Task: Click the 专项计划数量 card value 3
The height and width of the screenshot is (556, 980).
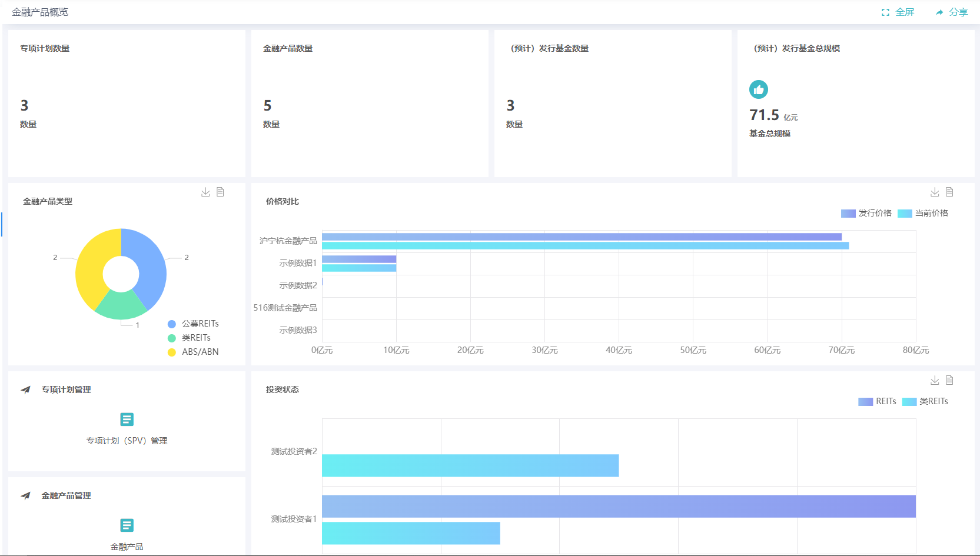Action: click(x=24, y=105)
